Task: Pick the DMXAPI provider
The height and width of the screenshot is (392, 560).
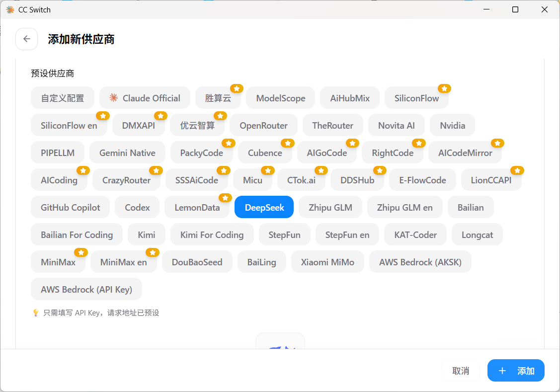Action: 139,125
